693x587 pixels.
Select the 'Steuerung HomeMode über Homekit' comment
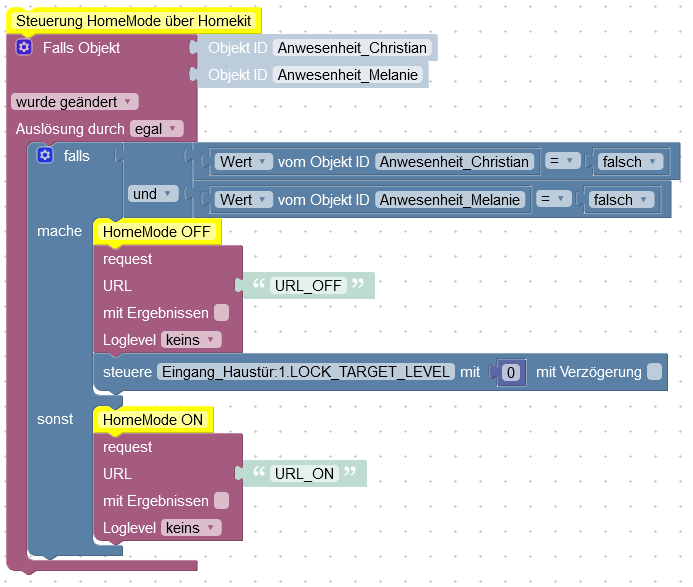pos(133,21)
